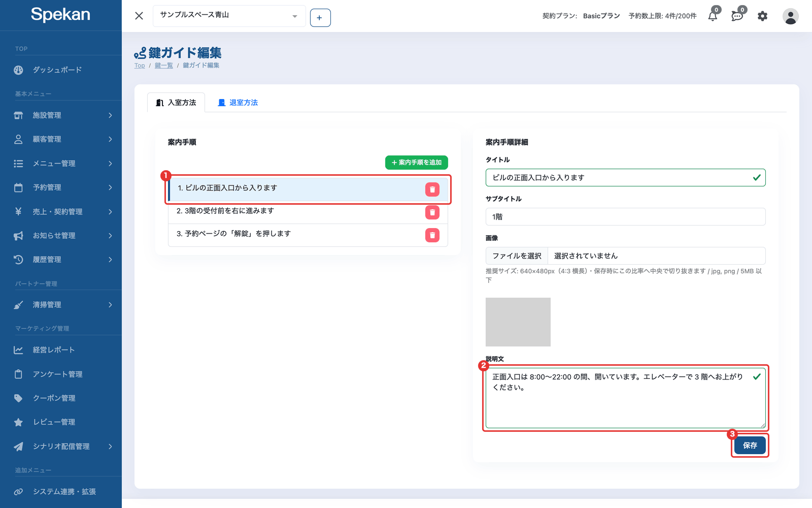
Task: Follow the 鍵一覧 breadcrumb link
Action: pos(164,66)
